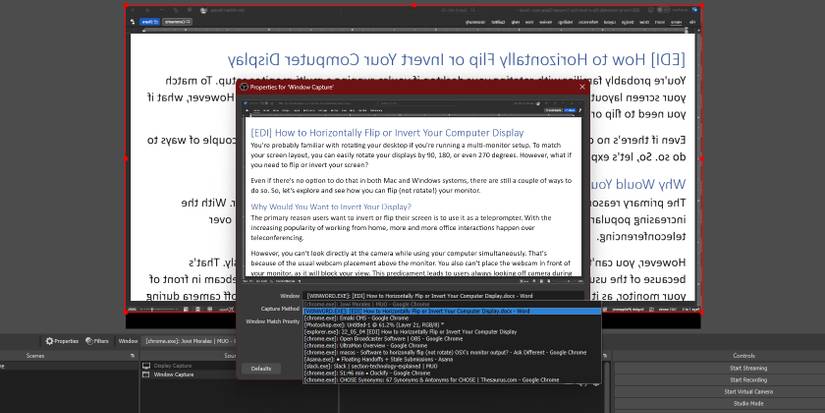Choose Open Broadcaster Software OBS Chrome entry
This screenshot has width=825, height=413.
[x=452, y=339]
